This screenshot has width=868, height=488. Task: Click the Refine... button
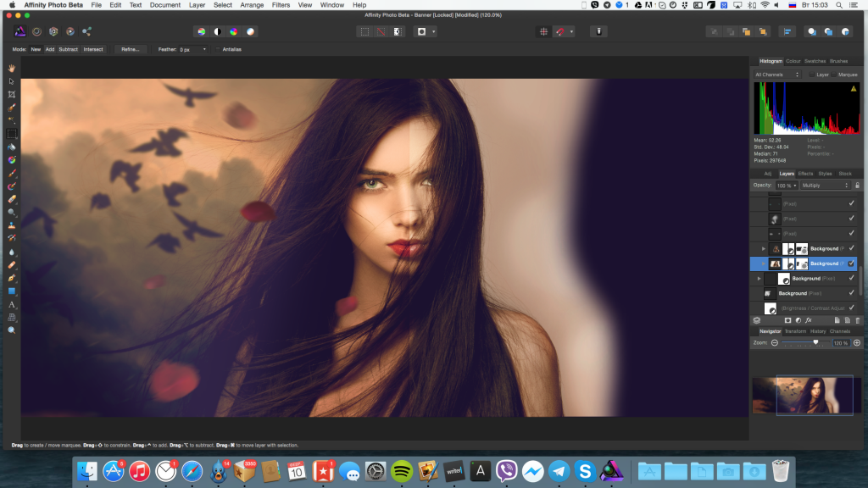[x=130, y=49]
